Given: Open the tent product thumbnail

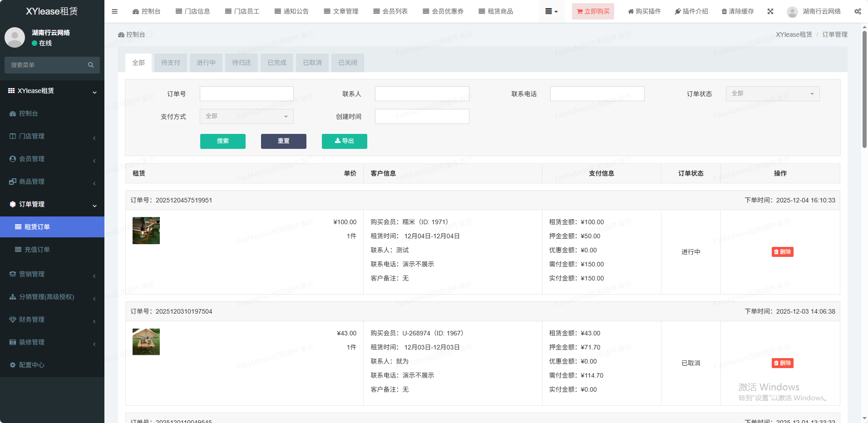Looking at the screenshot, I should (146, 342).
